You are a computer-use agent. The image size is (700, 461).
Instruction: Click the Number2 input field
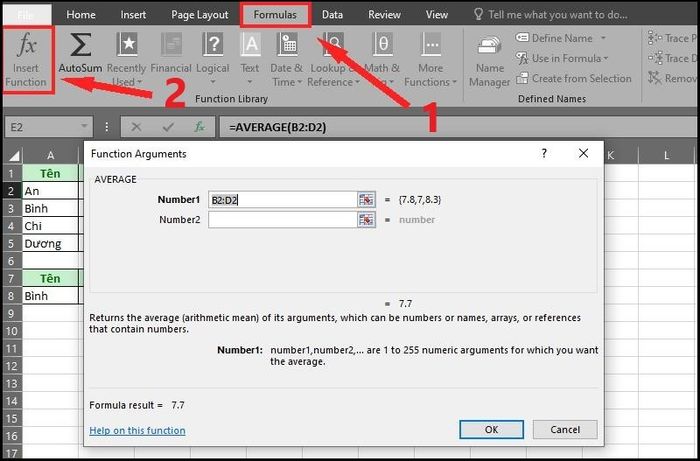(283, 220)
